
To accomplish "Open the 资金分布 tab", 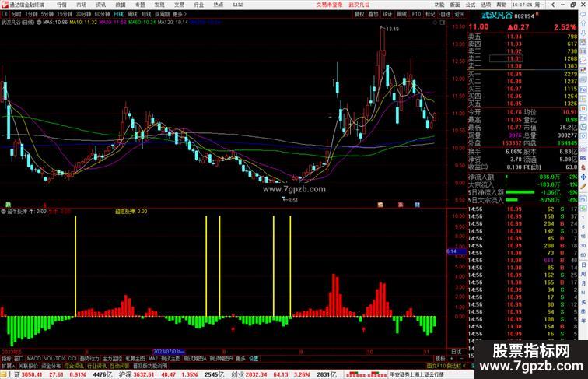I will coord(51,366).
